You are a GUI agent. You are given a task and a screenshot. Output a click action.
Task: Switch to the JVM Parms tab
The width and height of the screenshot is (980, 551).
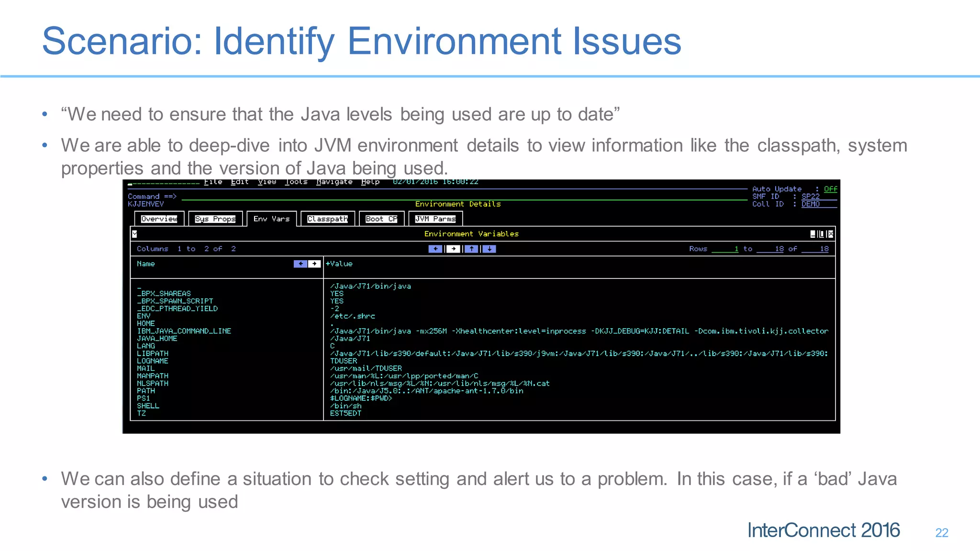pos(435,219)
